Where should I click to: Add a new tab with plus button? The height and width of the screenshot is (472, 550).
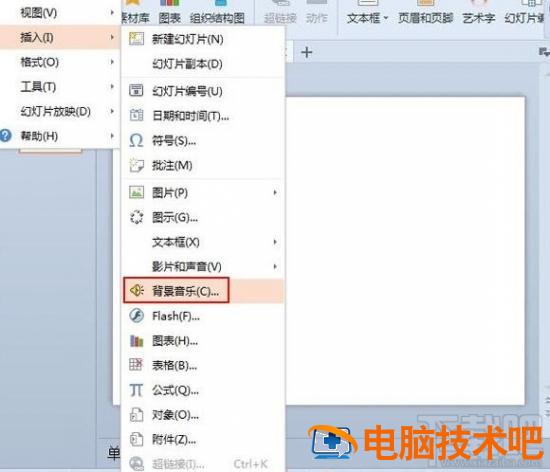[x=307, y=53]
